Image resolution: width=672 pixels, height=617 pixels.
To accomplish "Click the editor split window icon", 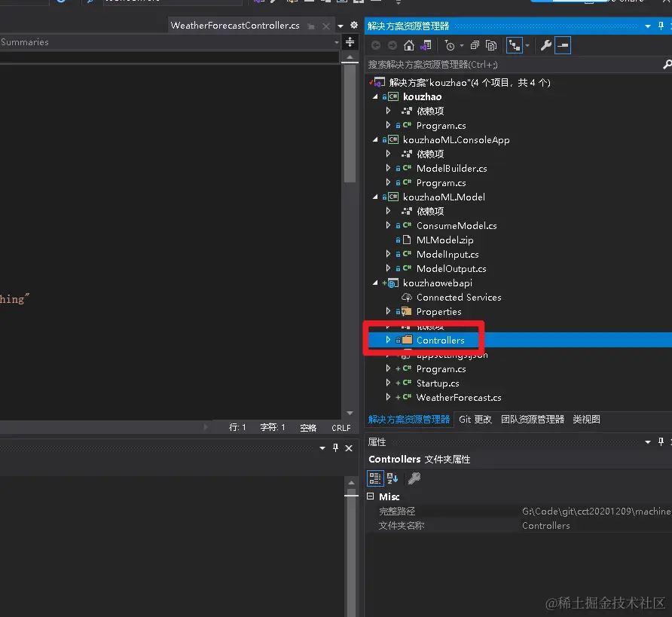I will point(350,42).
